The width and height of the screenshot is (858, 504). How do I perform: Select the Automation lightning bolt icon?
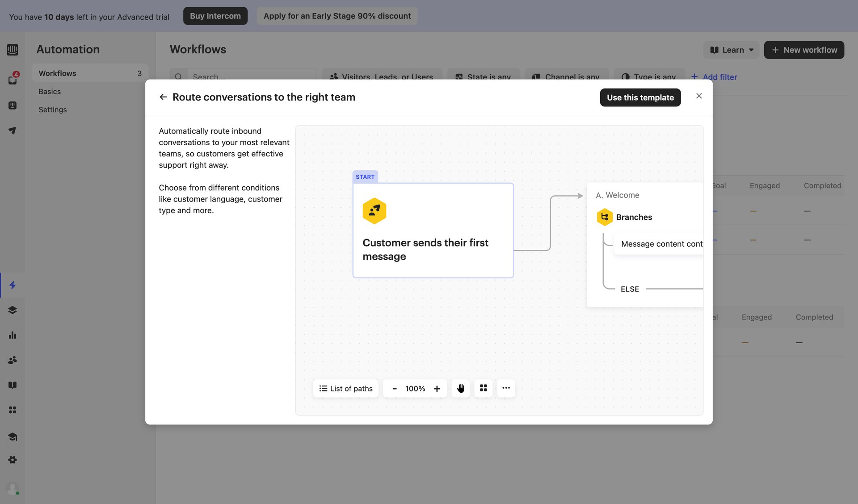[13, 285]
